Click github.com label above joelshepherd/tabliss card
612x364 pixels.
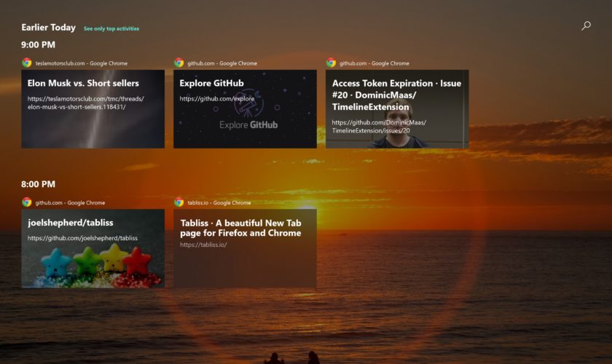tap(70, 202)
